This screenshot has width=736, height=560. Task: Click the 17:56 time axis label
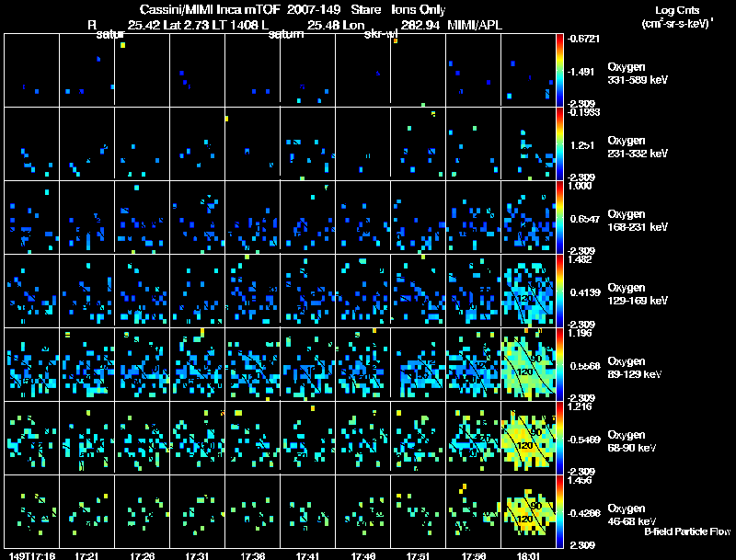473,555
